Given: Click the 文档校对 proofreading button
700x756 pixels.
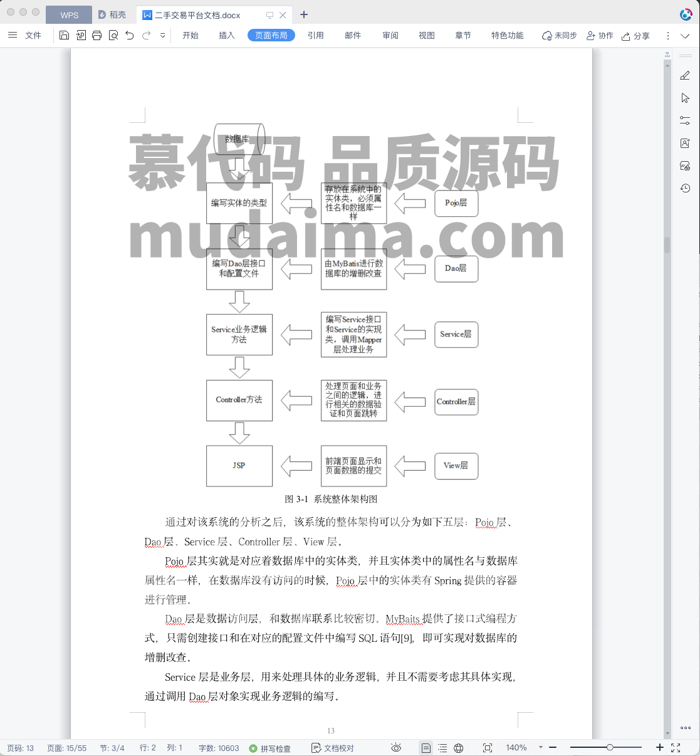Looking at the screenshot, I should click(333, 748).
